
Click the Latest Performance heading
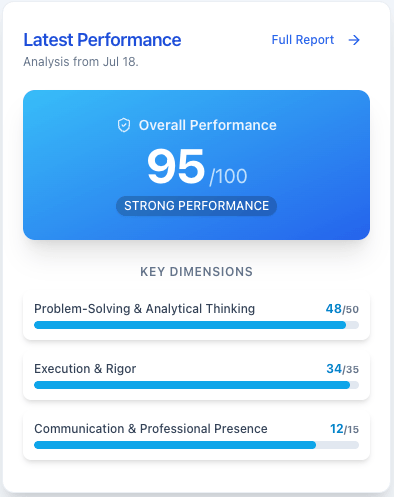(x=102, y=40)
